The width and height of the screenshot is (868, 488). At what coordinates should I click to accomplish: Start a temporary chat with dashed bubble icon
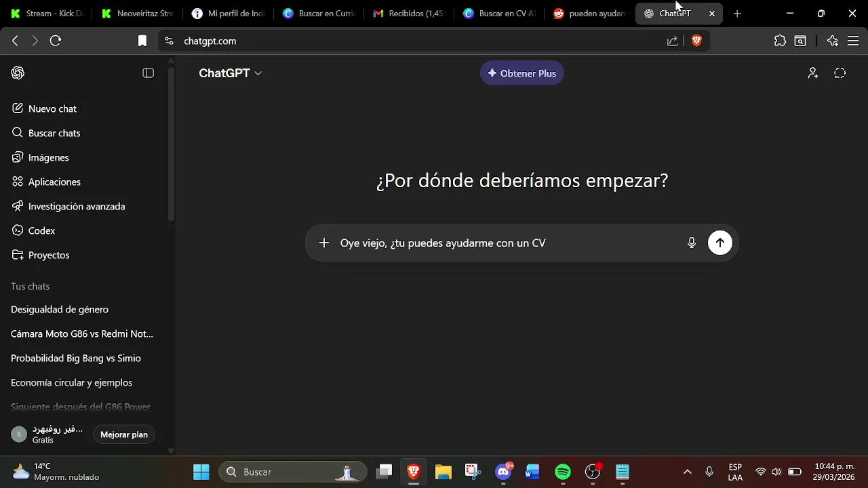pos(840,73)
